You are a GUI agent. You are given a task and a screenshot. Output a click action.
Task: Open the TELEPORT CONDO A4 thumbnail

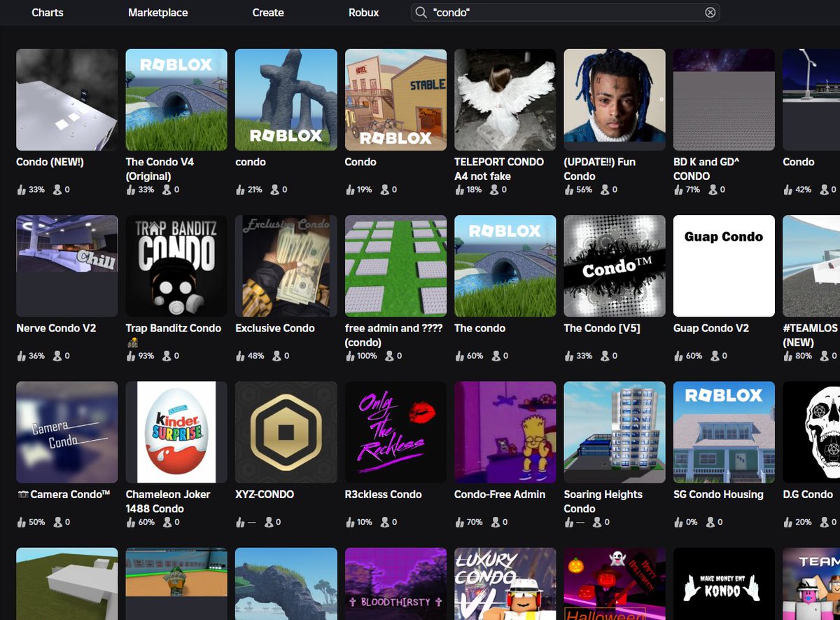pyautogui.click(x=505, y=99)
